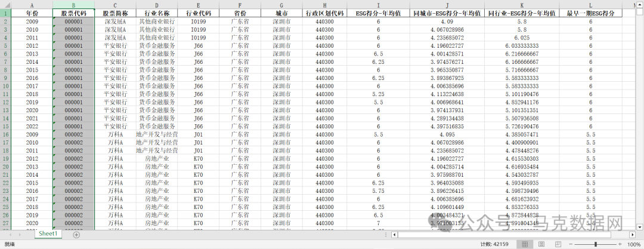Click the zoom in plus icon
Screen dimensions: 644x249
[x=620, y=244]
